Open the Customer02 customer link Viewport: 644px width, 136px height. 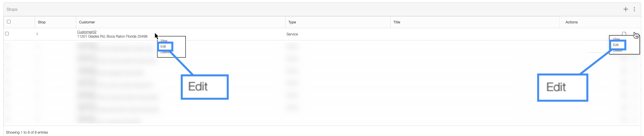click(87, 32)
